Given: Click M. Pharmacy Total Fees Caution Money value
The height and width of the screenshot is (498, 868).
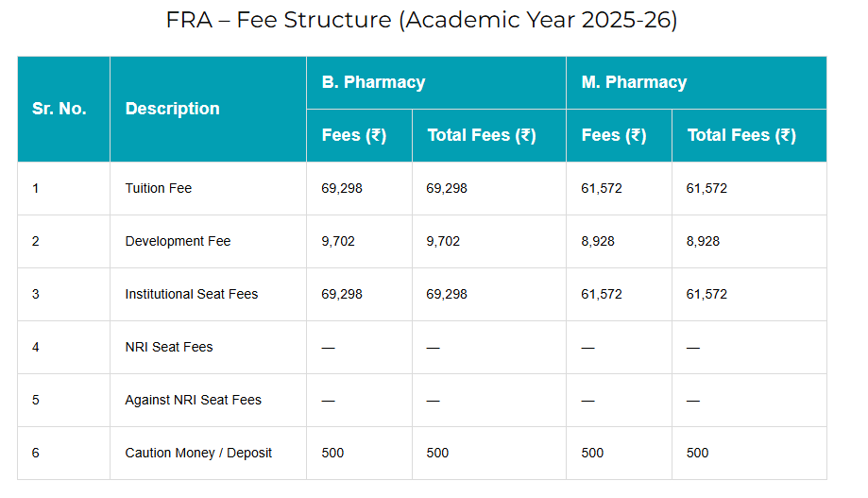Looking at the screenshot, I should click(697, 453).
